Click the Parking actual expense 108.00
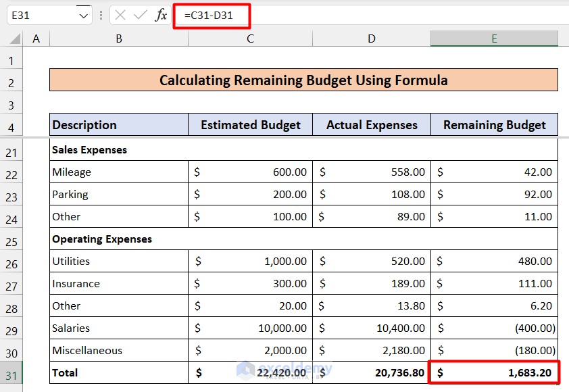The image size is (569, 392). coord(371,194)
